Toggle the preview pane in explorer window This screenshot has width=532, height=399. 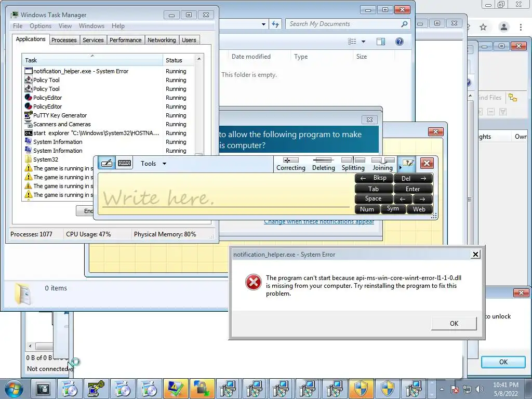[381, 42]
